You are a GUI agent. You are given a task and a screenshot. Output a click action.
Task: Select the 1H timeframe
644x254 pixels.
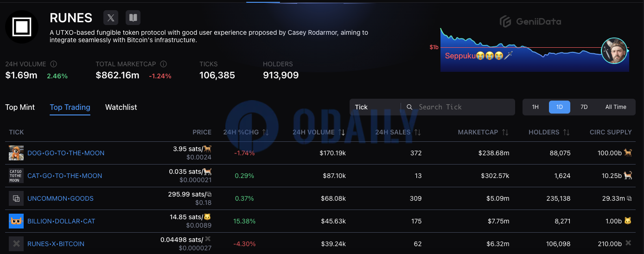(x=535, y=107)
